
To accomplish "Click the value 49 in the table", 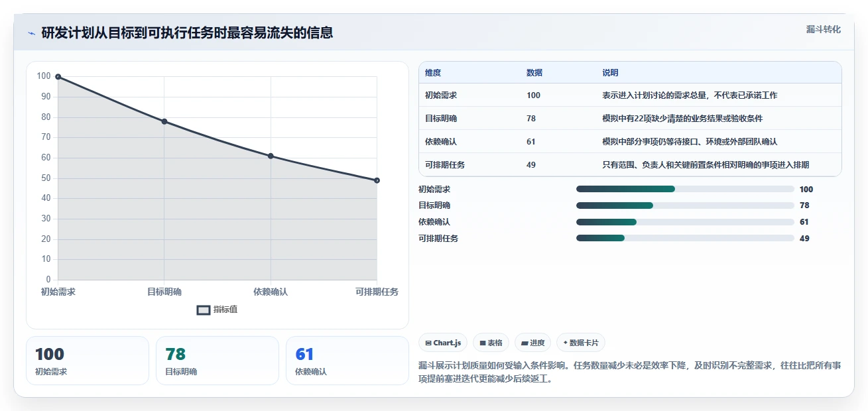I will pyautogui.click(x=531, y=165).
